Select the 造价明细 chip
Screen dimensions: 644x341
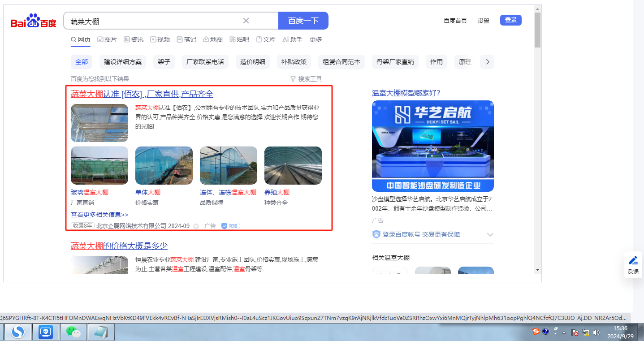[x=253, y=62]
